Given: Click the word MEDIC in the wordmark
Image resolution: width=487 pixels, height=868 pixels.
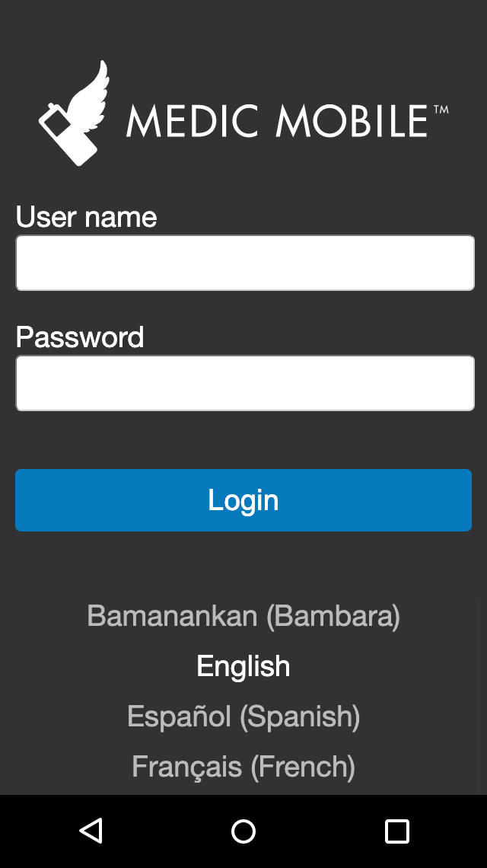Looking at the screenshot, I should 193,120.
